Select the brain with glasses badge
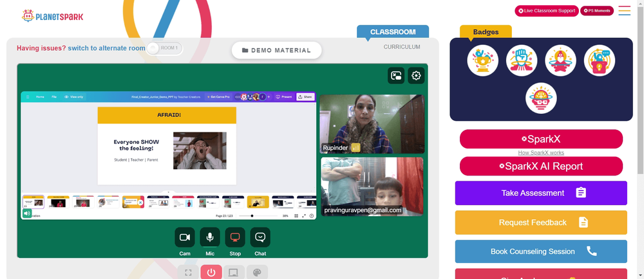This screenshot has width=644, height=279. (x=541, y=98)
